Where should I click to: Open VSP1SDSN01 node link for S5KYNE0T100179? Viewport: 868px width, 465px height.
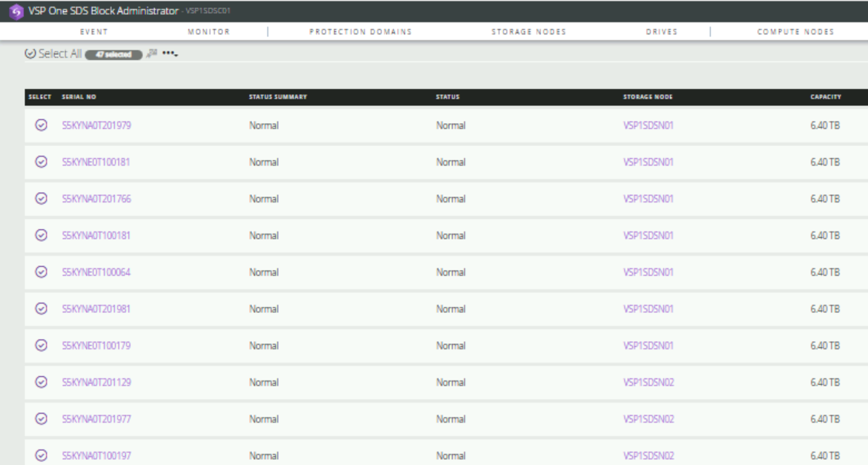point(649,346)
